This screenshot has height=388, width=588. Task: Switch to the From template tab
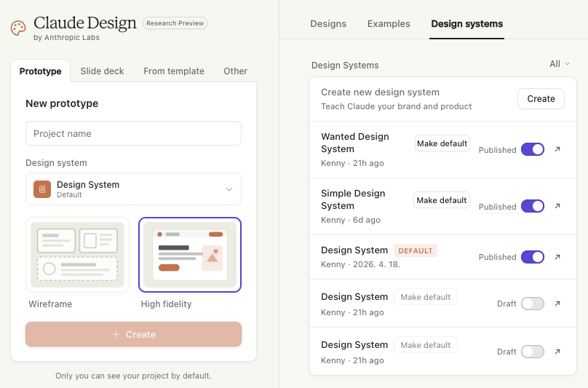174,71
